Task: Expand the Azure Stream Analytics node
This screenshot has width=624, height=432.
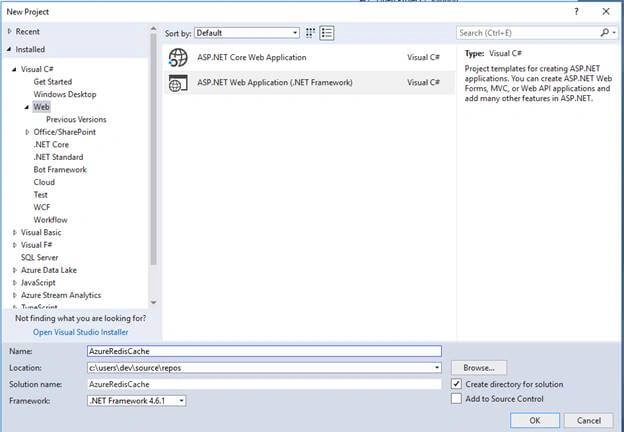Action: pos(15,295)
